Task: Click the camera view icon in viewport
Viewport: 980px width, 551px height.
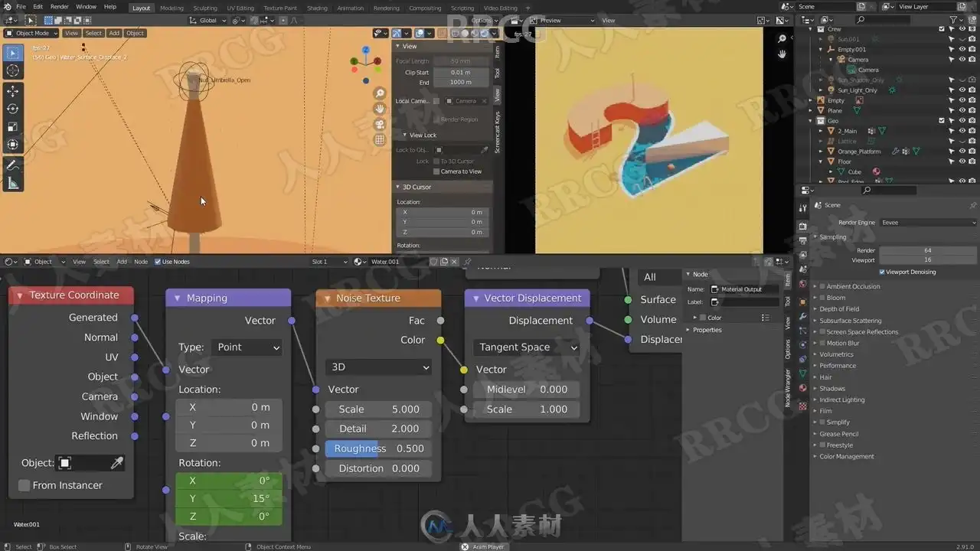Action: [x=380, y=125]
